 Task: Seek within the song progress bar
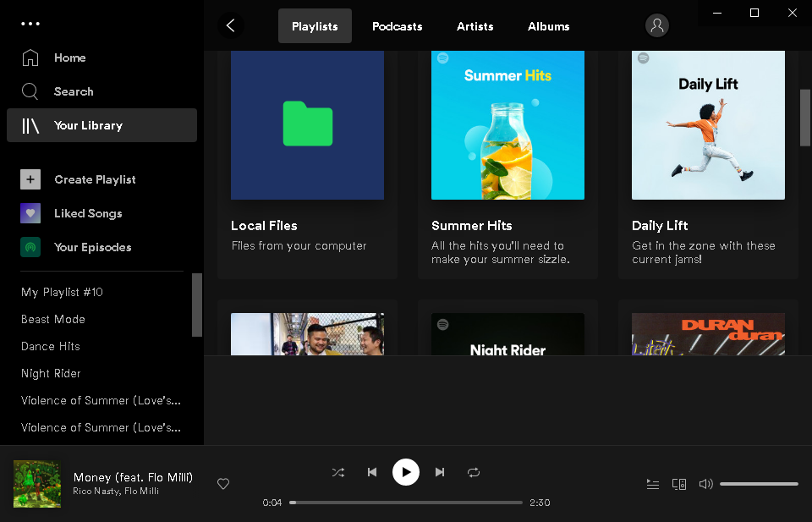pyautogui.click(x=405, y=503)
